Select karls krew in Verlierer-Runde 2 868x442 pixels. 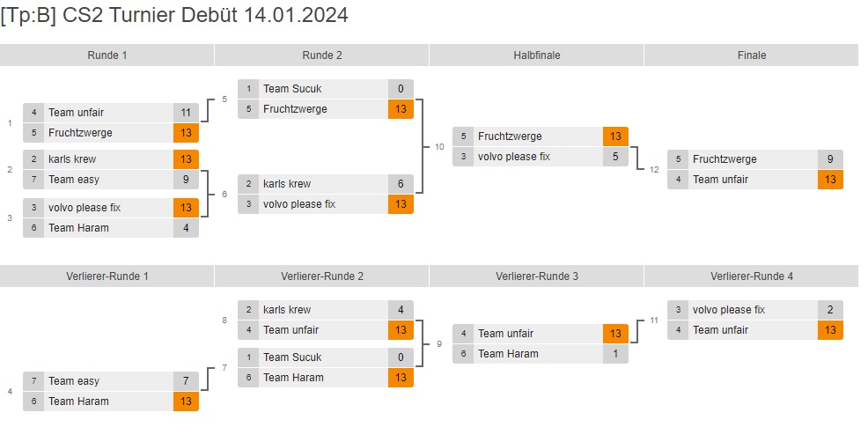pyautogui.click(x=287, y=310)
